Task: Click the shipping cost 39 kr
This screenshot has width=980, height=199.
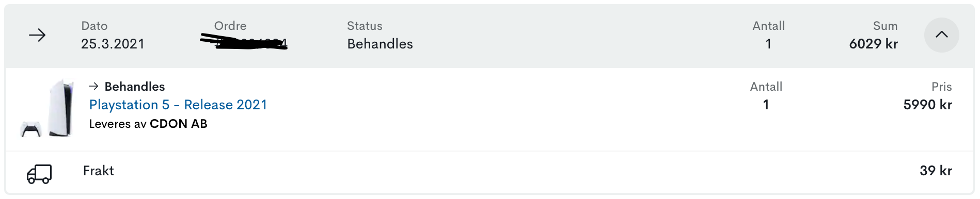Action: [x=936, y=171]
